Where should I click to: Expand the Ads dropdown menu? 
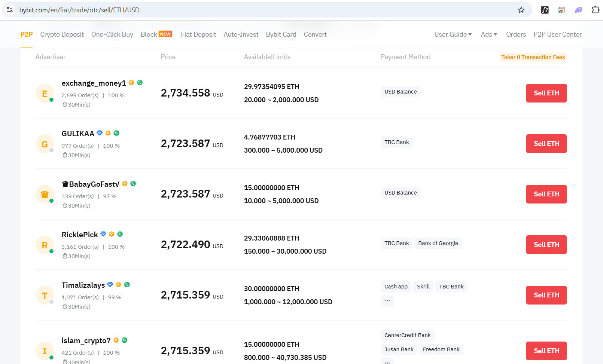[x=489, y=34]
